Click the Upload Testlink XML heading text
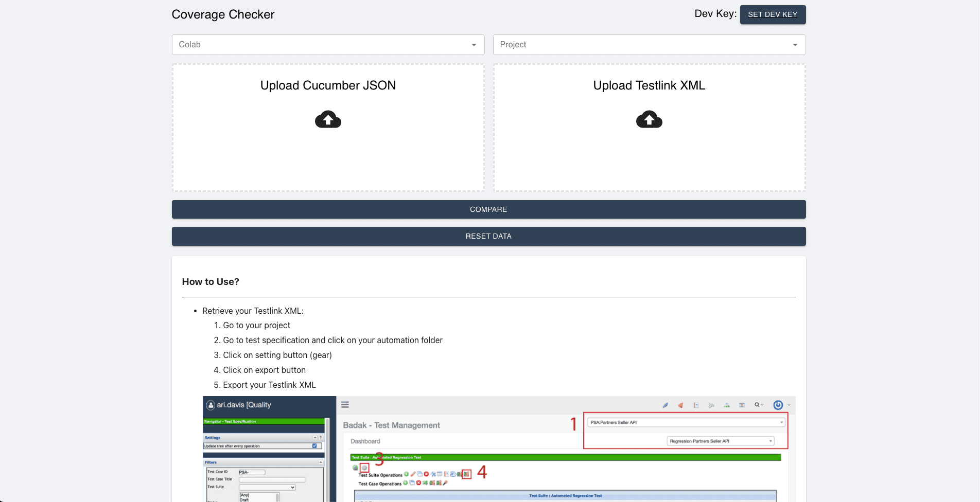 coord(649,85)
